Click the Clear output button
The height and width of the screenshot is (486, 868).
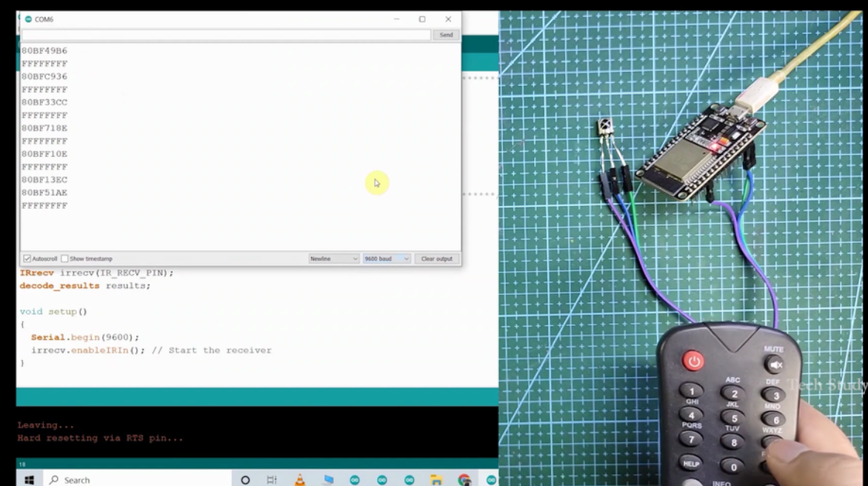tap(436, 258)
